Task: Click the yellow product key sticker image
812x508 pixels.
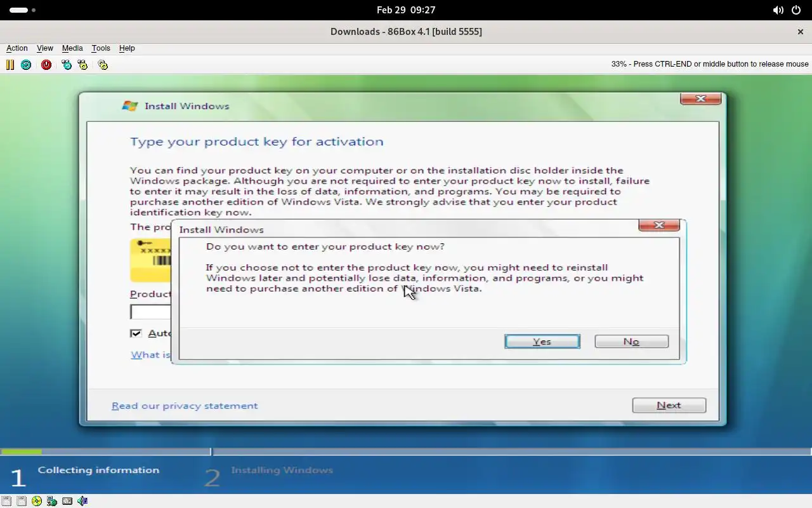Action: point(151,260)
